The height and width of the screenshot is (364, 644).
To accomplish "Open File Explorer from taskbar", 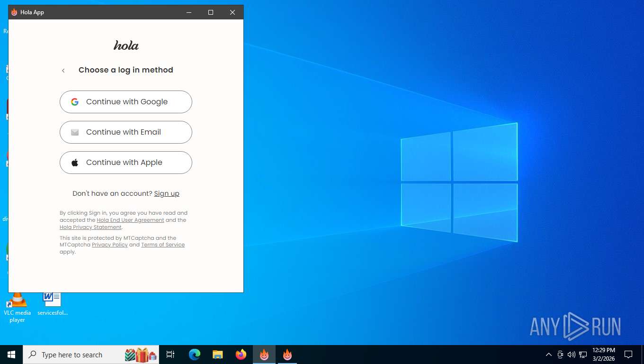I will (218, 355).
